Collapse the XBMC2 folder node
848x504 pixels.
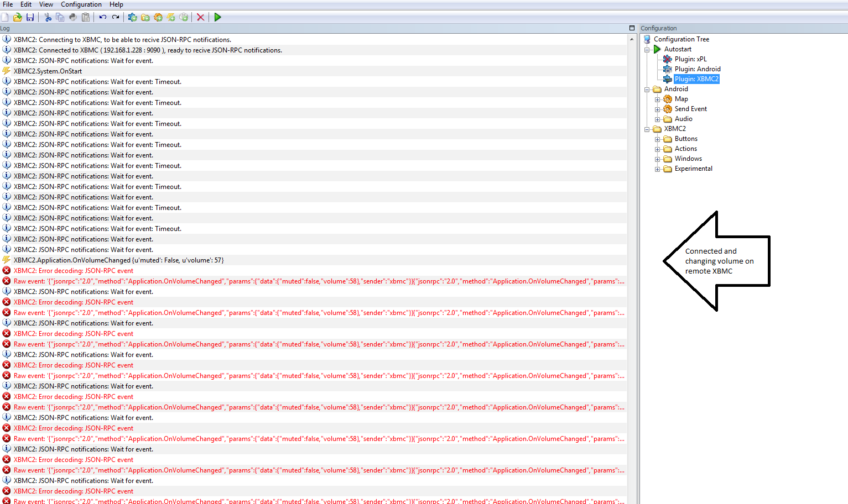(647, 129)
